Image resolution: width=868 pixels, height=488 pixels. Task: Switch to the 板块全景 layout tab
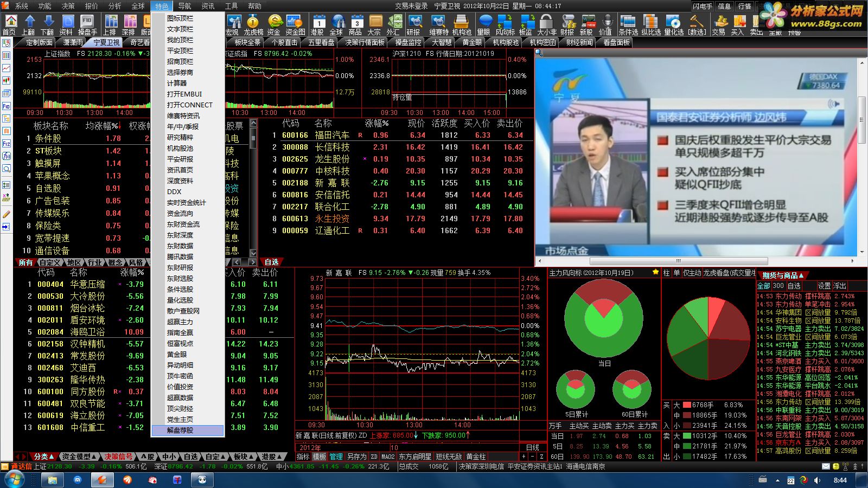[x=247, y=42]
